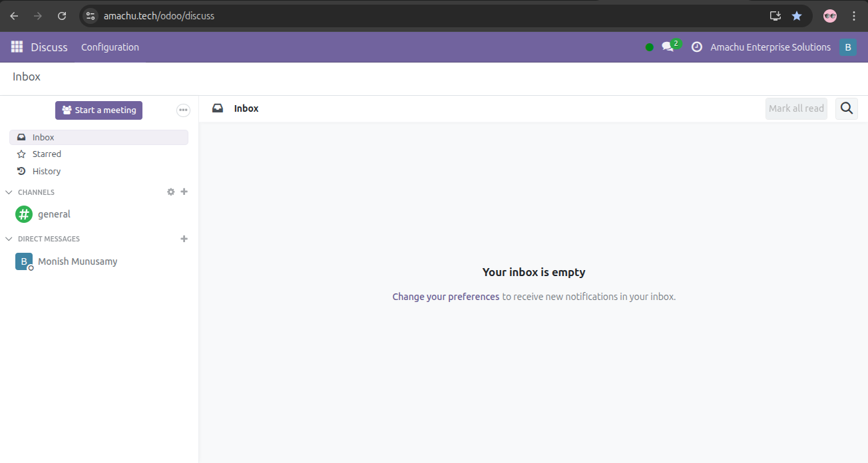Viewport: 868px width, 463px height.
Task: Open chat with Monish Munusamy
Action: coord(77,261)
